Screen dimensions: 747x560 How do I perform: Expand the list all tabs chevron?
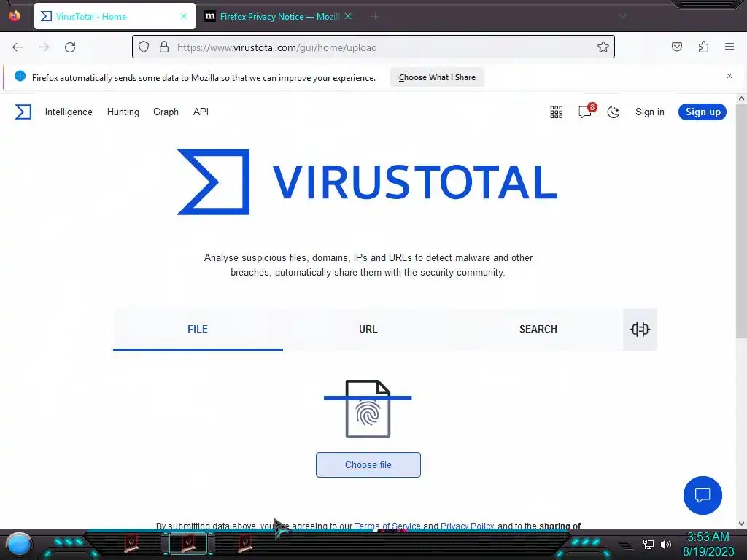point(622,16)
